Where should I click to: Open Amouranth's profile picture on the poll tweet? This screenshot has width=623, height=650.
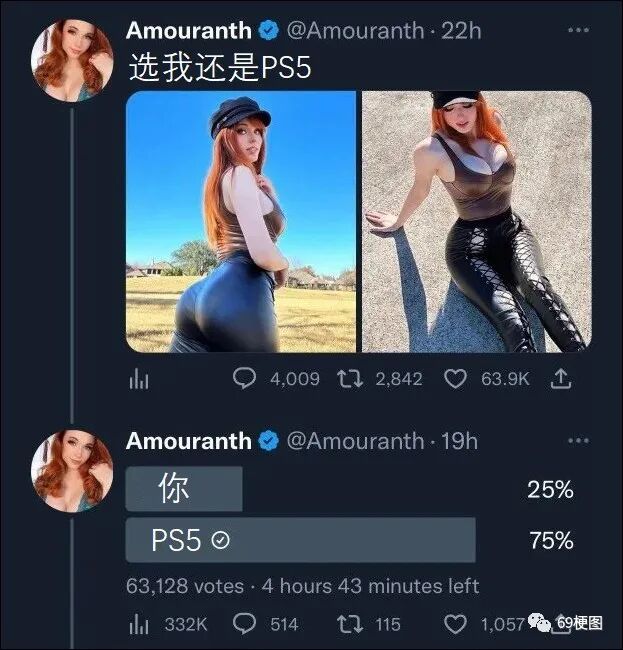[x=73, y=471]
